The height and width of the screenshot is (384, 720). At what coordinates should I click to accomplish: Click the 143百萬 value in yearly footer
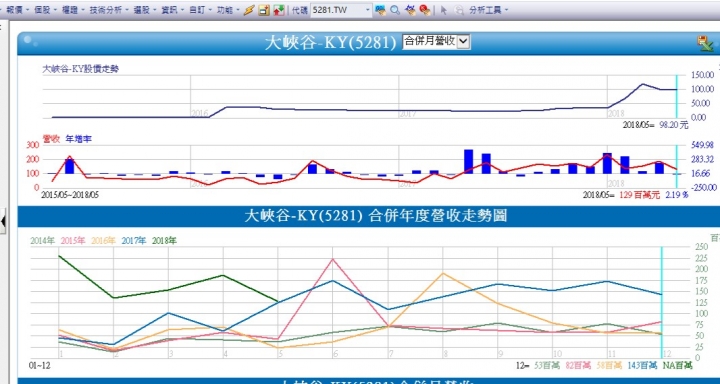pos(642,366)
